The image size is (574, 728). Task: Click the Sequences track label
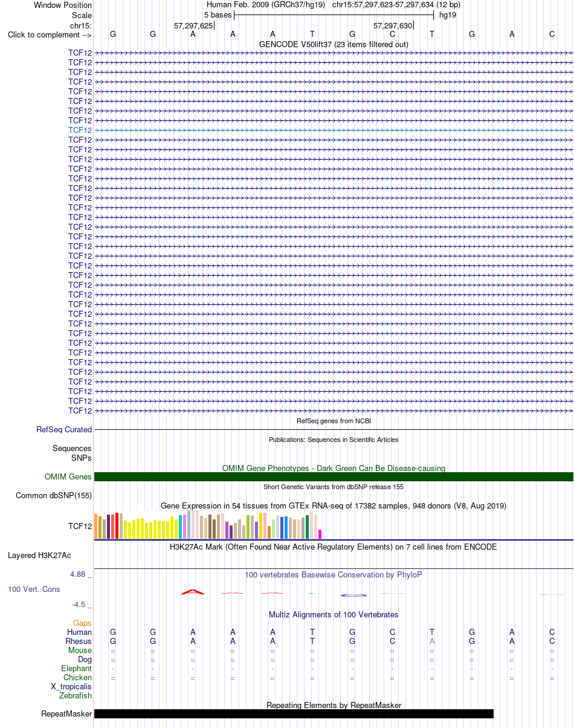[x=72, y=449]
